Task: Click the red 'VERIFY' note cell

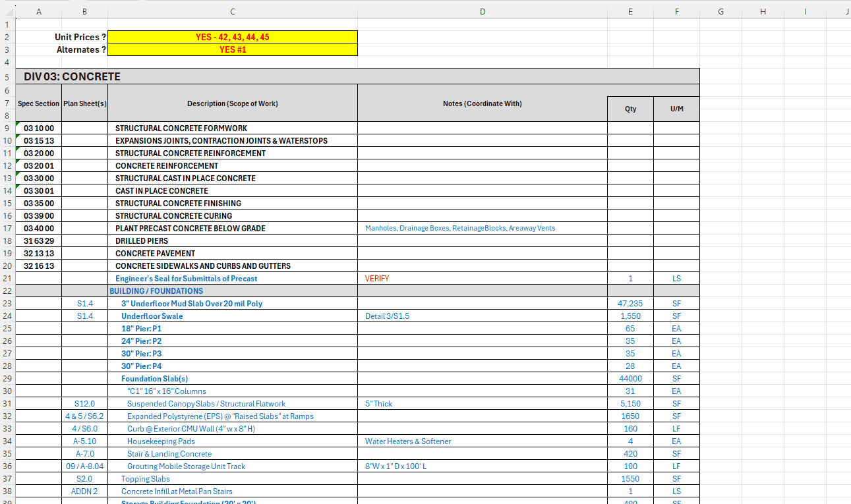Action: [x=483, y=278]
